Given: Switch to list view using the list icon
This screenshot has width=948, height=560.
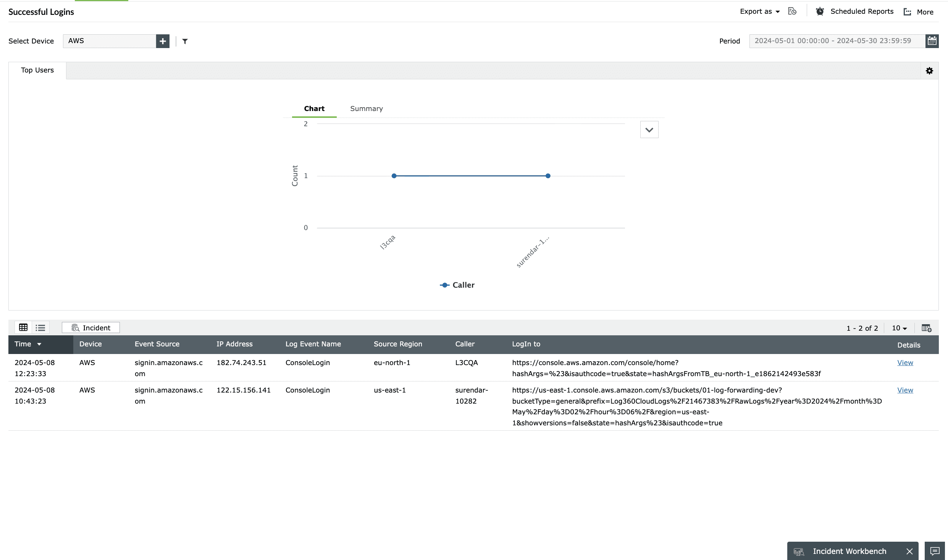Looking at the screenshot, I should coord(40,327).
